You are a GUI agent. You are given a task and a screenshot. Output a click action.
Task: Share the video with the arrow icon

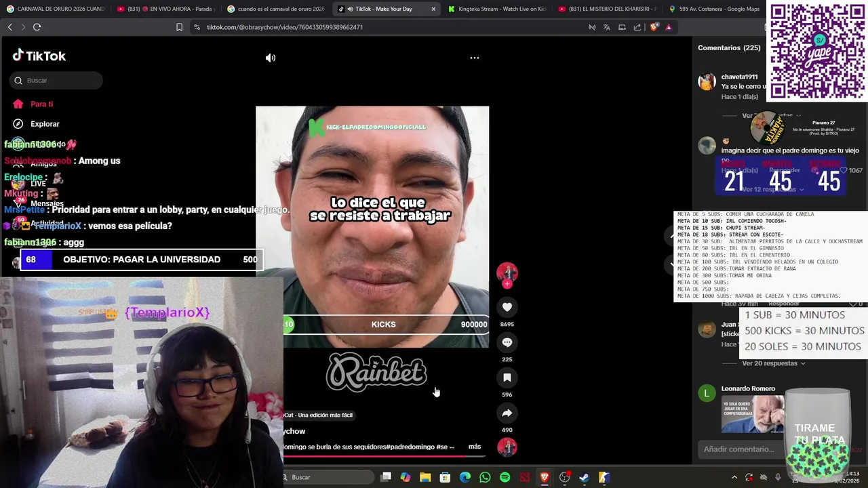pyautogui.click(x=507, y=413)
